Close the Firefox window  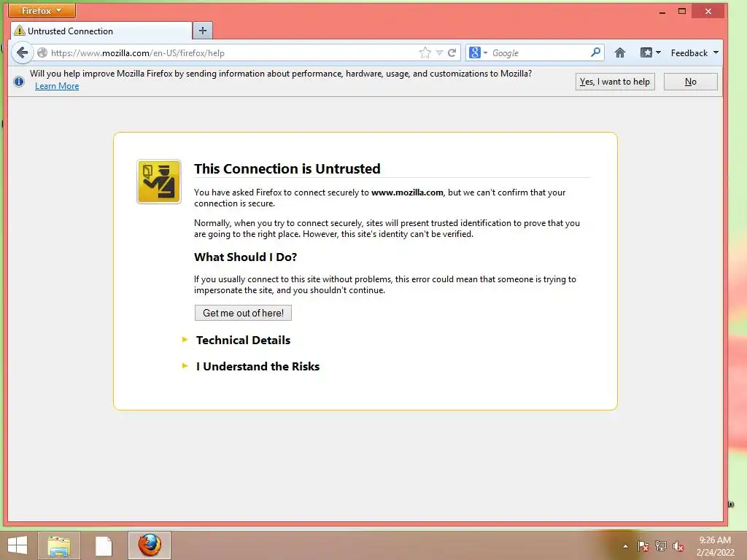[x=708, y=11]
